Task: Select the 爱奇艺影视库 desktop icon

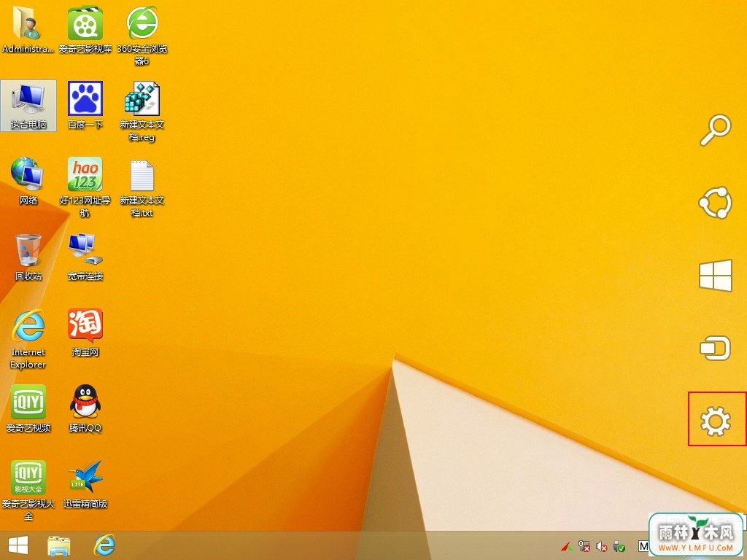Action: click(85, 29)
